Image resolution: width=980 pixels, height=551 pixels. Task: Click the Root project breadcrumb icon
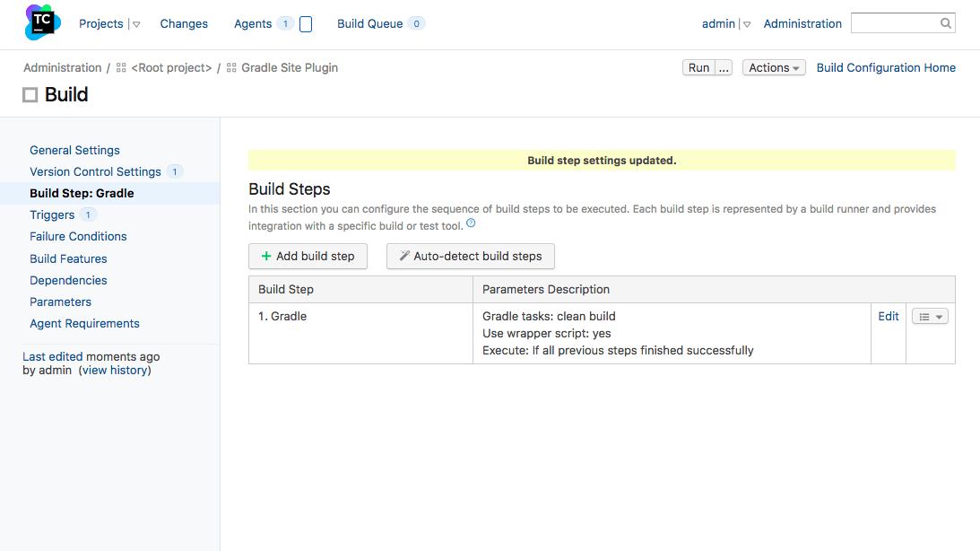(x=121, y=68)
